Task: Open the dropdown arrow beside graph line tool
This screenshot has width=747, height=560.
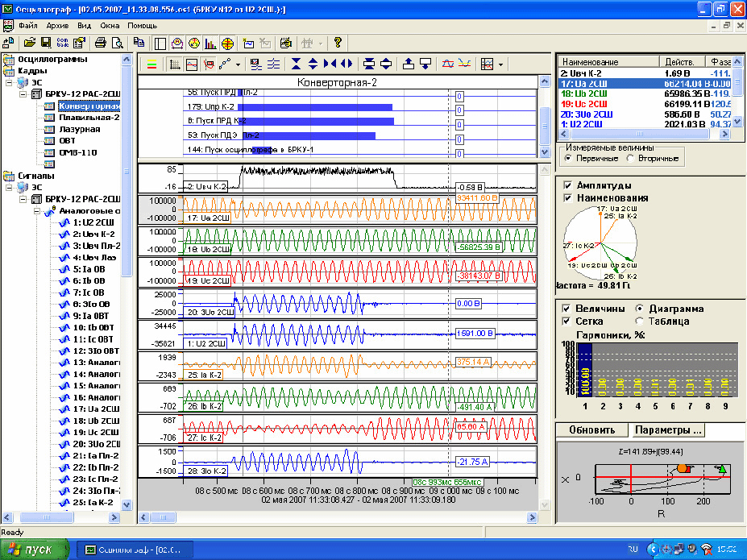Action: point(238,64)
